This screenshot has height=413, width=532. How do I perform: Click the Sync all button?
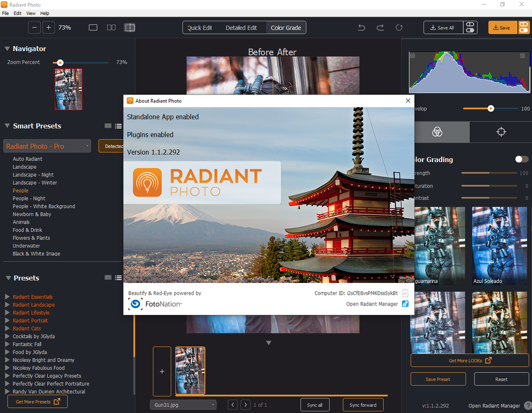tap(315, 405)
